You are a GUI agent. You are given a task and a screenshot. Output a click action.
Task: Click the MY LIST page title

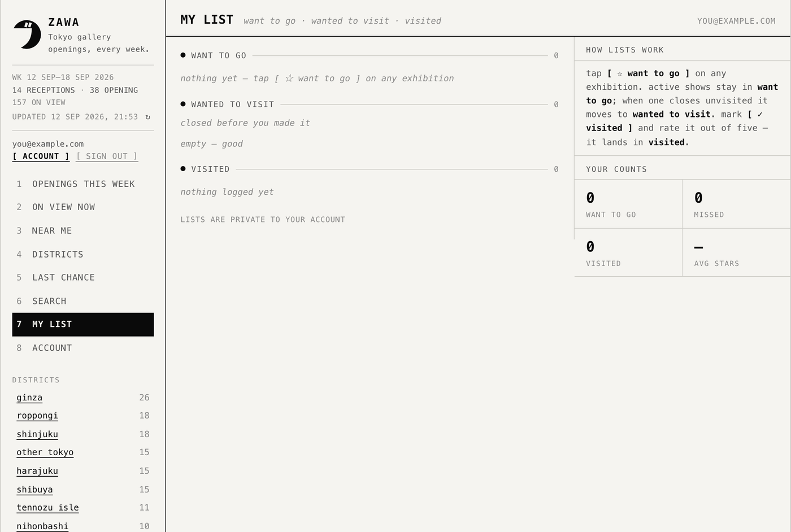[207, 20]
